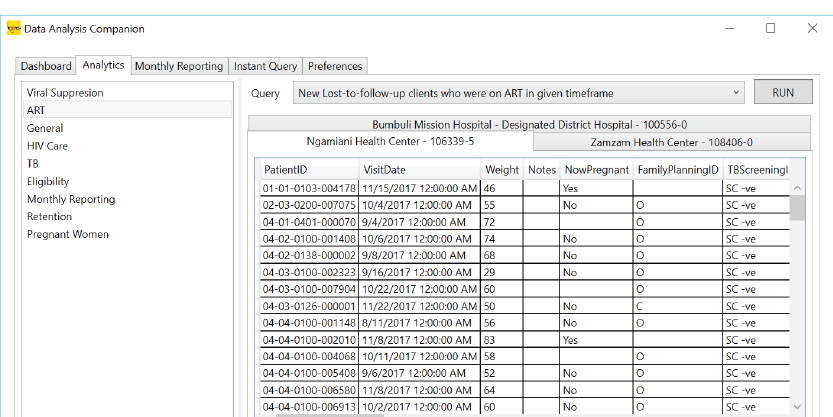
Task: Expand the Query dropdown list
Action: (x=737, y=93)
